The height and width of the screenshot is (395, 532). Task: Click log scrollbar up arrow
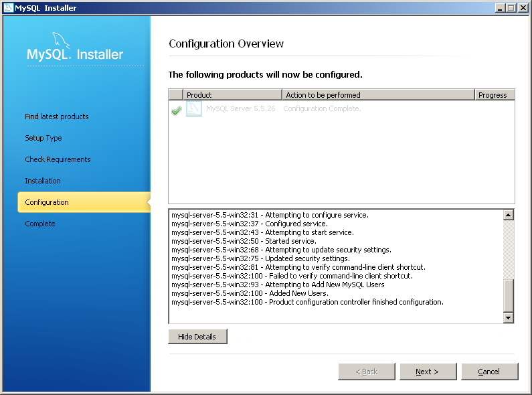[x=509, y=215]
